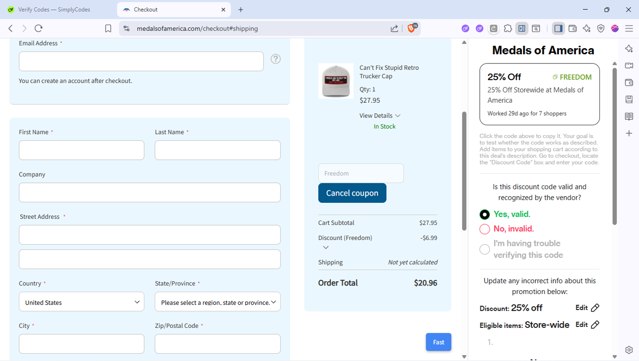Click the blue Fast button

438,342
